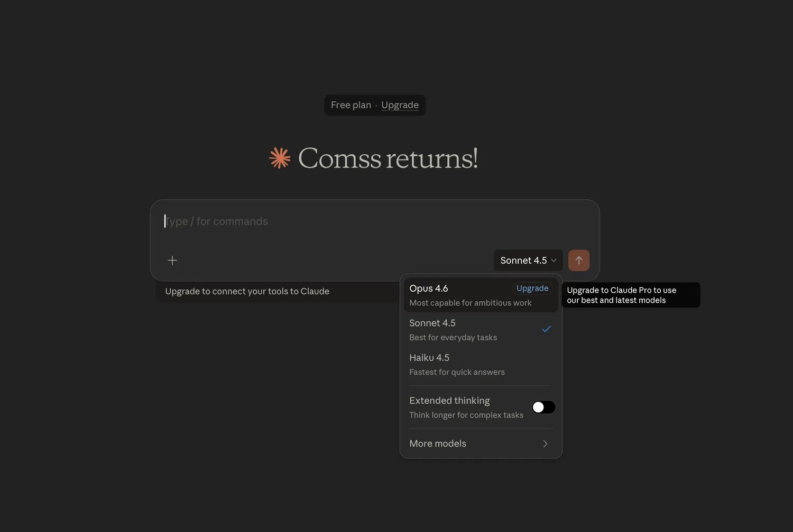Screen dimensions: 793x532
Task: Click the send arrow button
Action: coord(579,260)
